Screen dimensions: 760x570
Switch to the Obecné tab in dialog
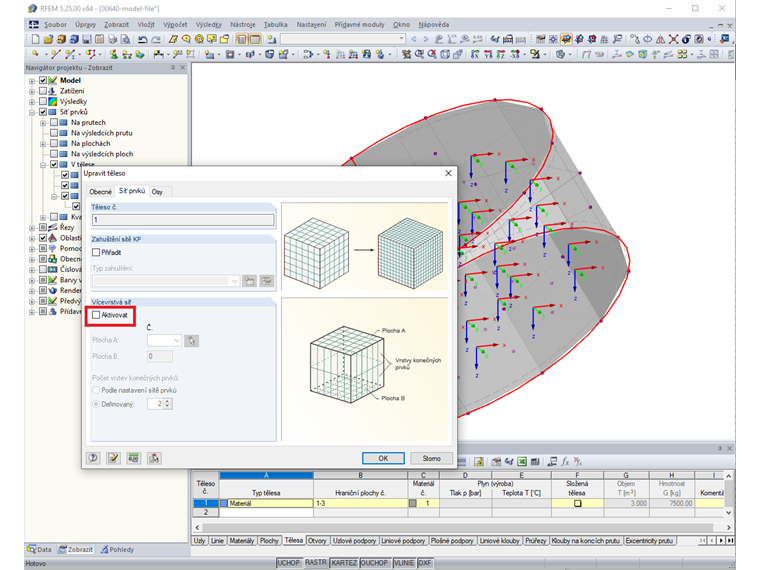(100, 192)
